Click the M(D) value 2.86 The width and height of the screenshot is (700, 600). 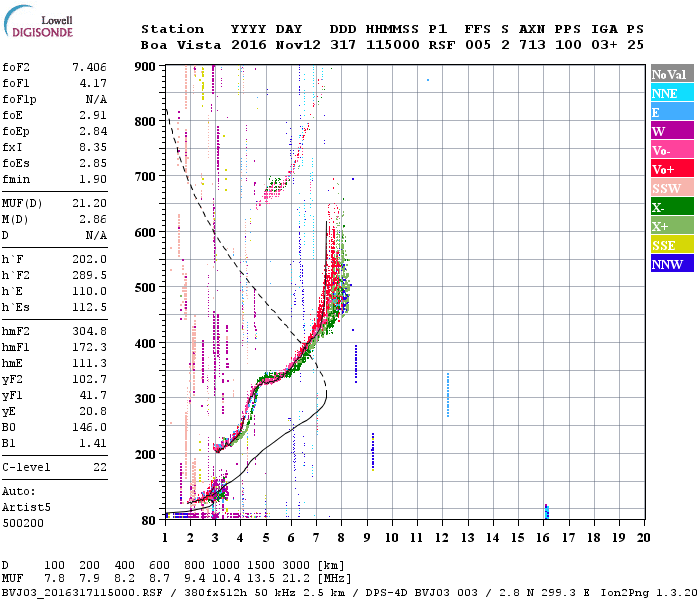93,220
